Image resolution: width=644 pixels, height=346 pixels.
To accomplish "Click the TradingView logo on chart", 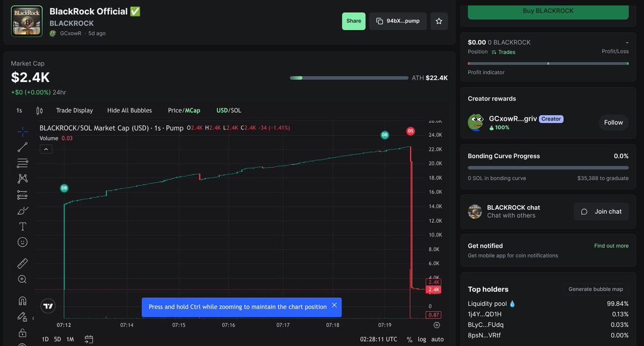I will (x=48, y=306).
